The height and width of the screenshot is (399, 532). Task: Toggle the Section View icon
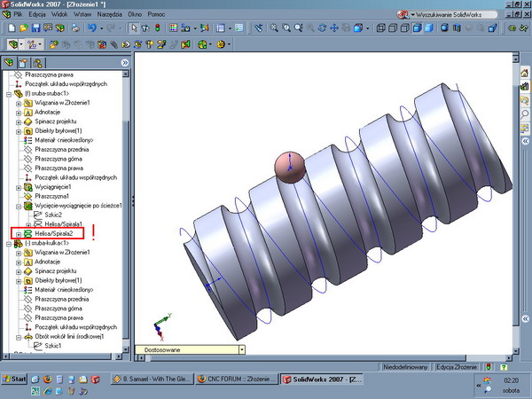pyautogui.click(x=457, y=27)
